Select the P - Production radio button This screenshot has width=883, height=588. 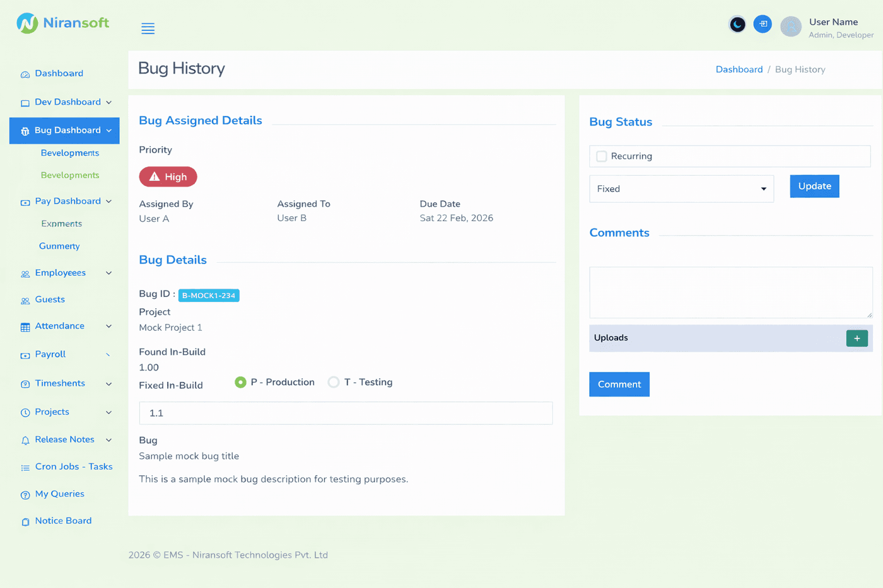(x=241, y=382)
